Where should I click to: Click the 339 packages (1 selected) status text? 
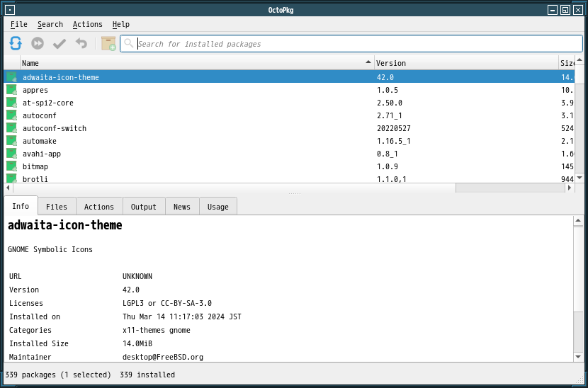[58, 375]
